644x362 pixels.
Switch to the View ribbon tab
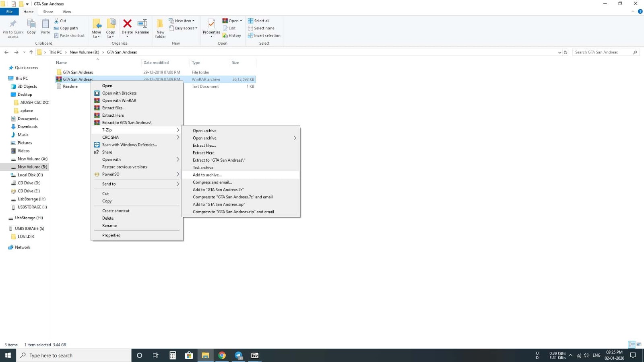[x=67, y=12]
